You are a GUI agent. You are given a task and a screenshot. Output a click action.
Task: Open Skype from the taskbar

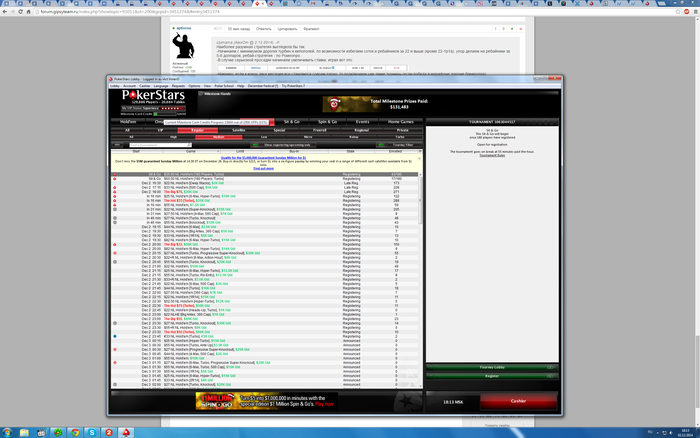click(x=92, y=432)
